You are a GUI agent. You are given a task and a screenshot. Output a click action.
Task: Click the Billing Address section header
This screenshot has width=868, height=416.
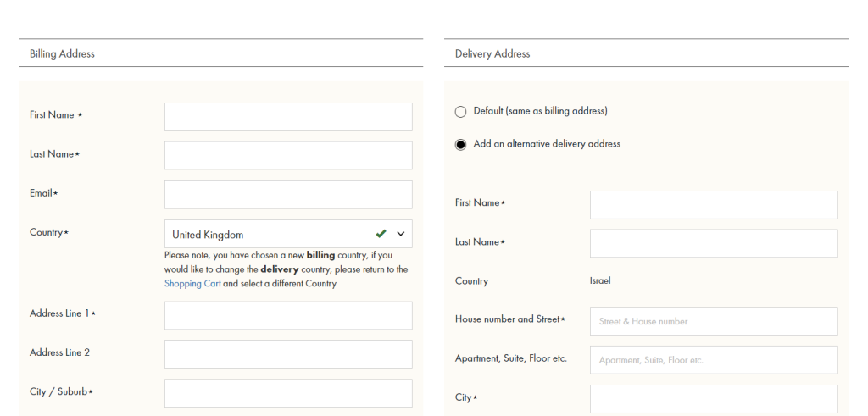point(62,53)
